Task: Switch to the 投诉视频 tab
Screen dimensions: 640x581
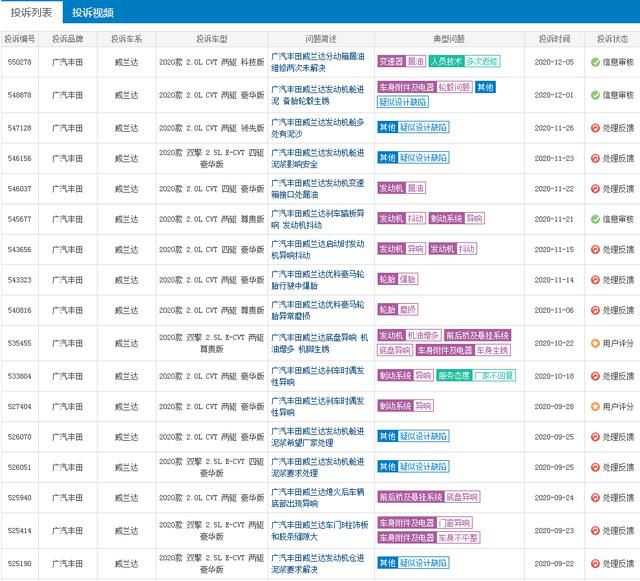Action: [x=93, y=13]
